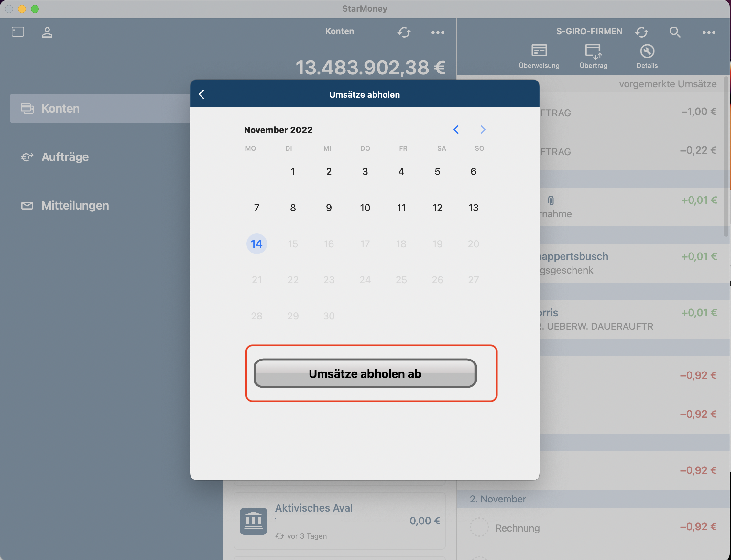731x560 pixels.
Task: Click the transactions list scrollbar
Action: point(726,157)
